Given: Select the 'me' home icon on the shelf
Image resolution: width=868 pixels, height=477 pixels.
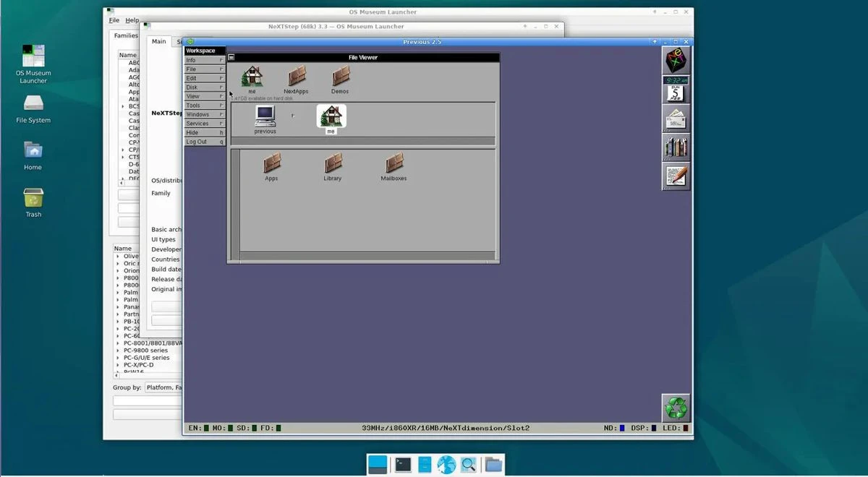Looking at the screenshot, I should [252, 79].
